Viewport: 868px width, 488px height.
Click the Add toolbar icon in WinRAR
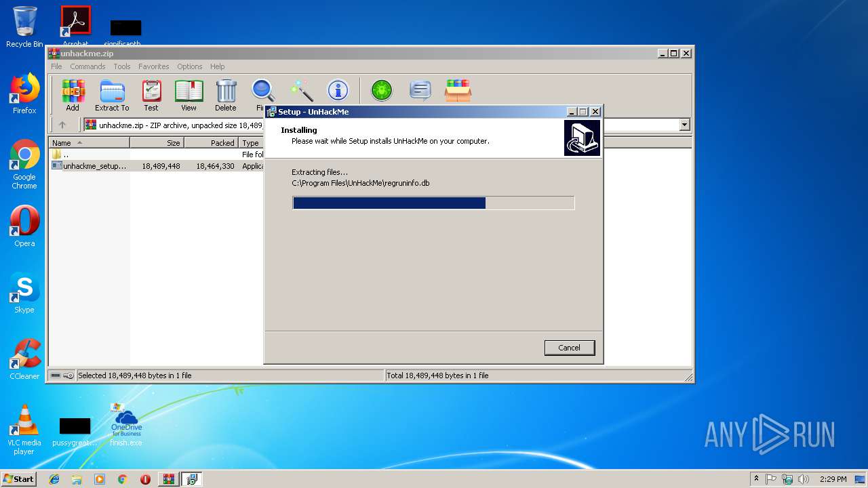tap(73, 96)
